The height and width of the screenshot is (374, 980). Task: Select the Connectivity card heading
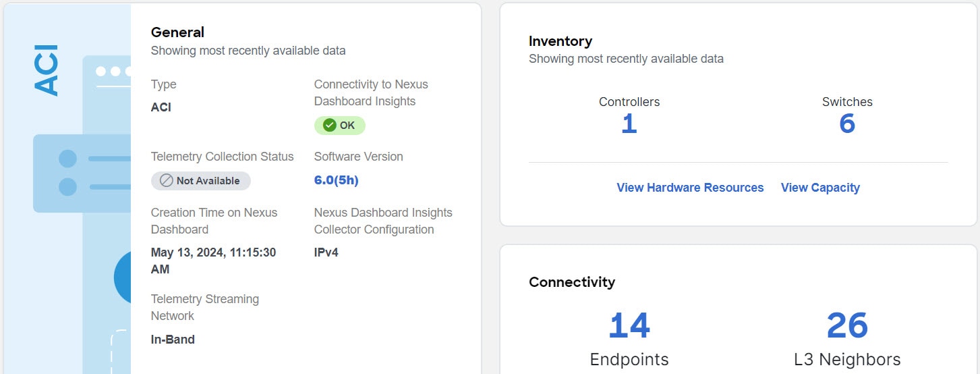point(572,282)
